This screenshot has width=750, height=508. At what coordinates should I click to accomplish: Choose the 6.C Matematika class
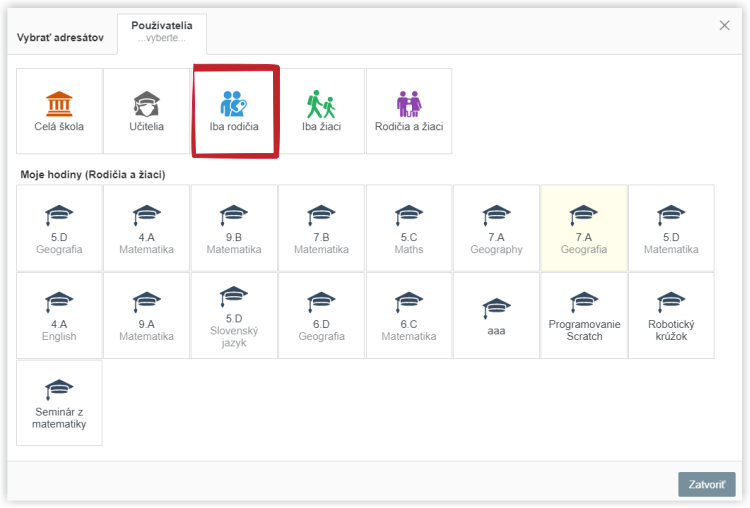409,315
